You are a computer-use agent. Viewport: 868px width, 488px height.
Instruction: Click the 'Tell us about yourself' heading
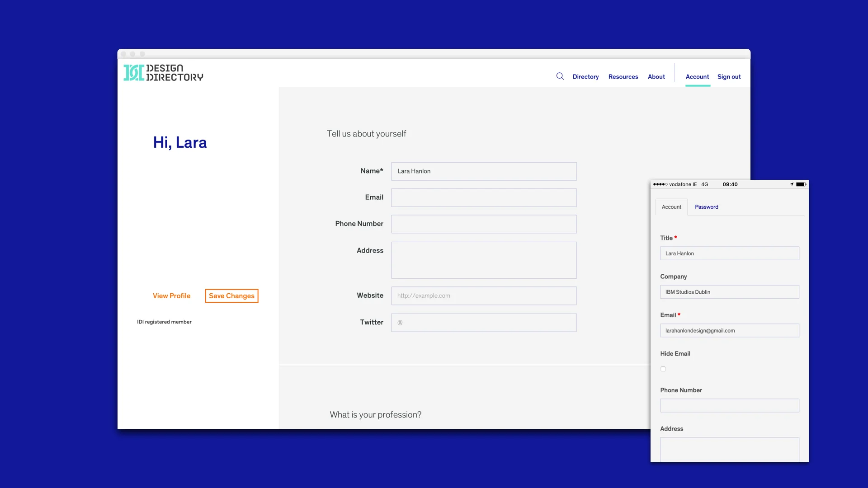click(x=366, y=134)
